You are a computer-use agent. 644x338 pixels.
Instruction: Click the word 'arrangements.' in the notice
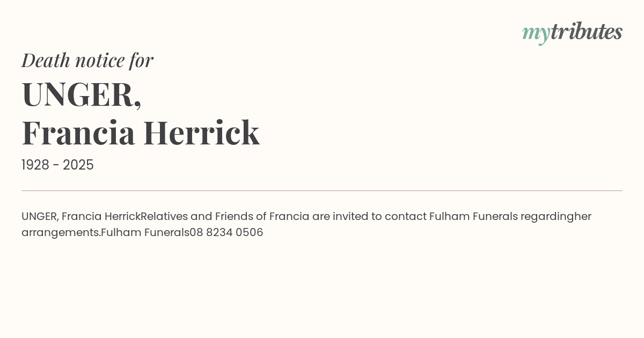coord(61,233)
